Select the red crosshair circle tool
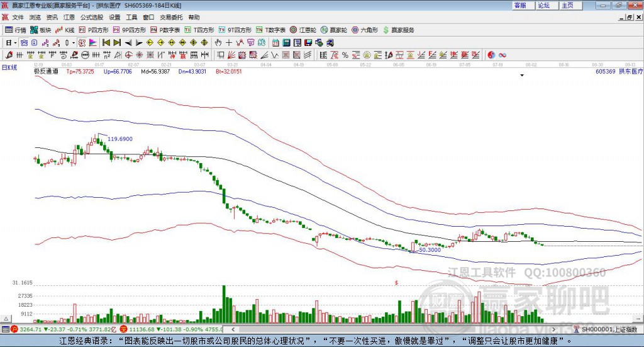 coord(128,55)
